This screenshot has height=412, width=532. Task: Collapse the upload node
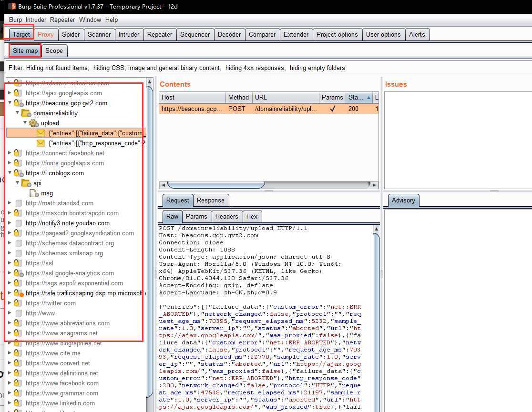[x=25, y=122]
